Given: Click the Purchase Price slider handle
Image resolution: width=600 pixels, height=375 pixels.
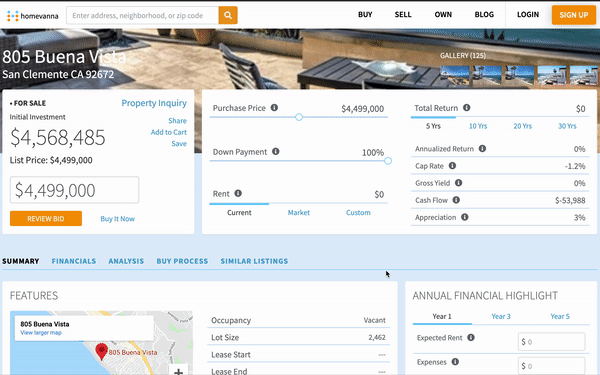Looking at the screenshot, I should coord(299,117).
